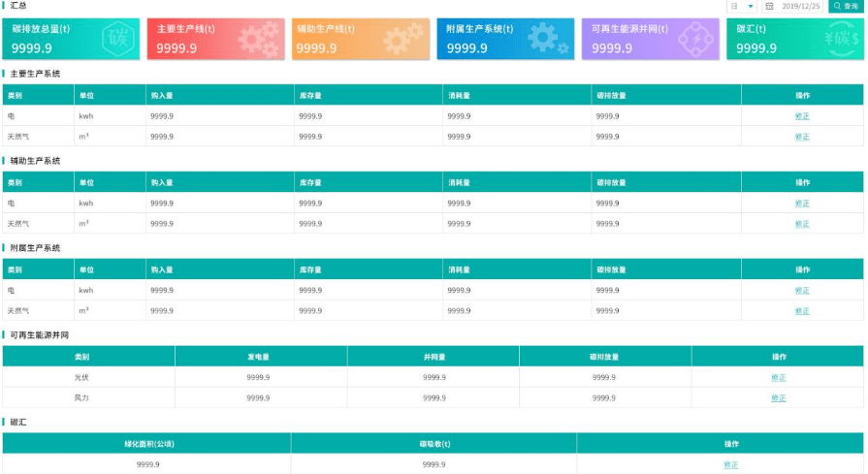Click the 2019/12/25 date input
Viewport: 868px width, 474px height.
pos(801,6)
